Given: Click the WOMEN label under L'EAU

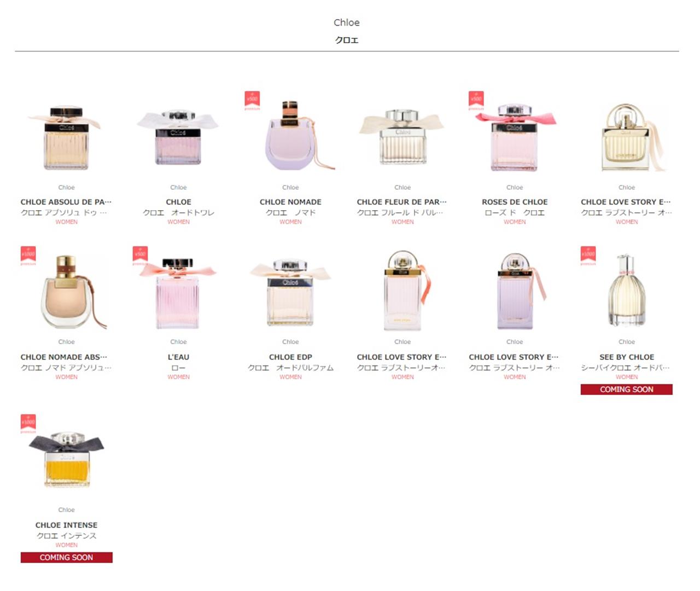Looking at the screenshot, I should pyautogui.click(x=178, y=377).
